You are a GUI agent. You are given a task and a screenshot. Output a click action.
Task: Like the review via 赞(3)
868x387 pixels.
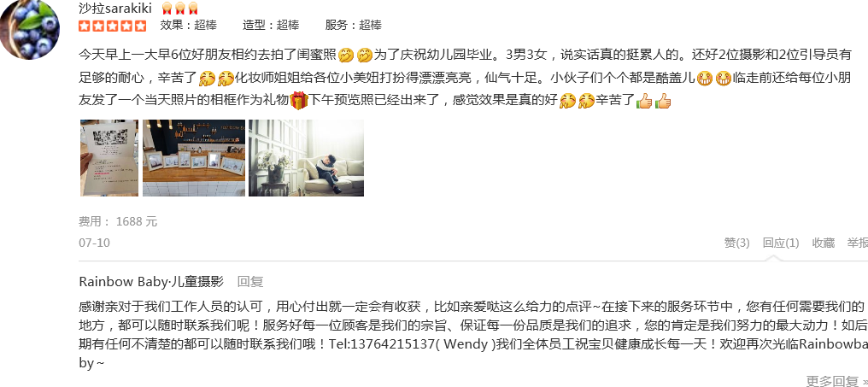click(736, 243)
